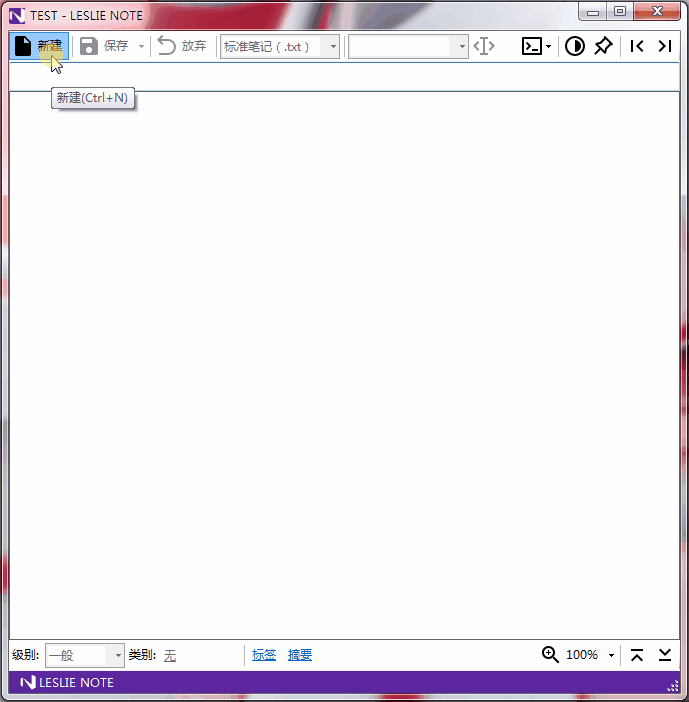This screenshot has height=702, width=689.
Task: Go to the first note arrow
Action: pyautogui.click(x=637, y=46)
